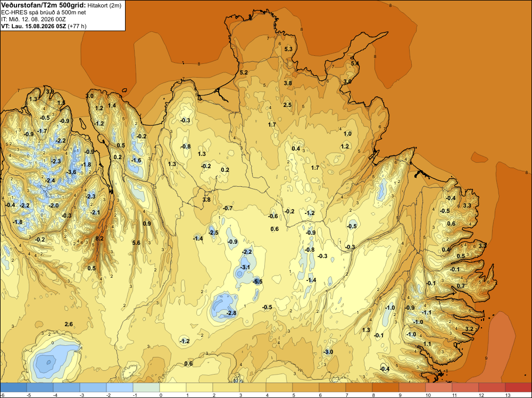The width and height of the screenshot is (532, 398).
Task: Click the coldest value -5.5 on the map
Action: click(257, 281)
